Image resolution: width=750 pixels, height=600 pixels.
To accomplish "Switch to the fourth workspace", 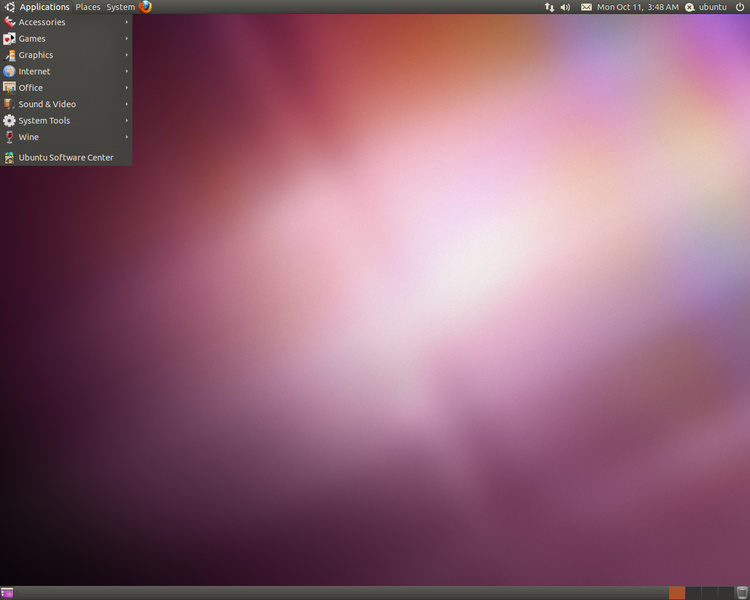I will 726,593.
